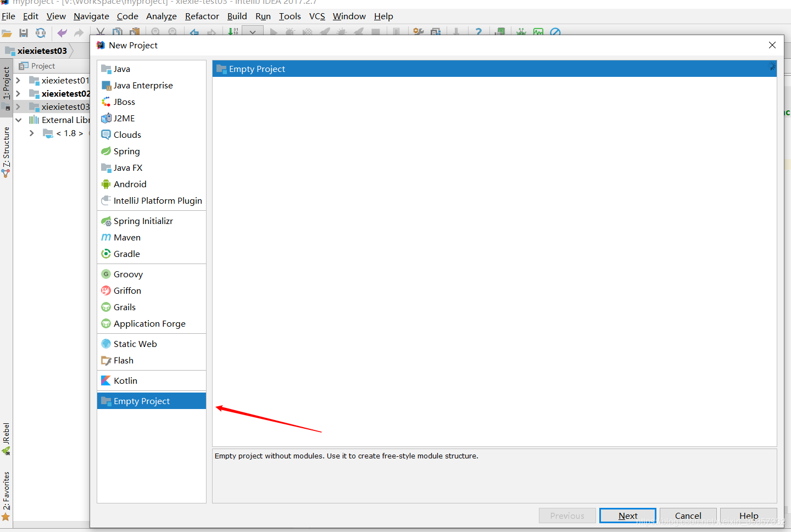
Task: Expand the xiexietest02 module tree node
Action: tap(18, 93)
